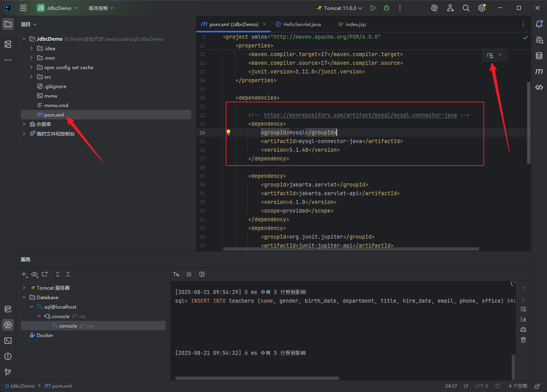Open the Database tool window in right sidebar
This screenshot has width=547, height=392.
tap(539, 56)
